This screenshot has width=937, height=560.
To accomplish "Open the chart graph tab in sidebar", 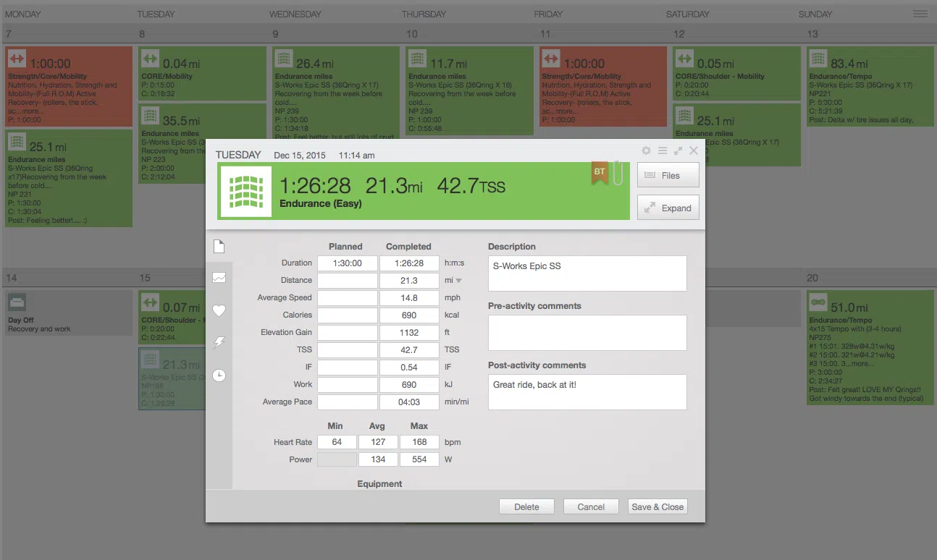I will pos(219,278).
